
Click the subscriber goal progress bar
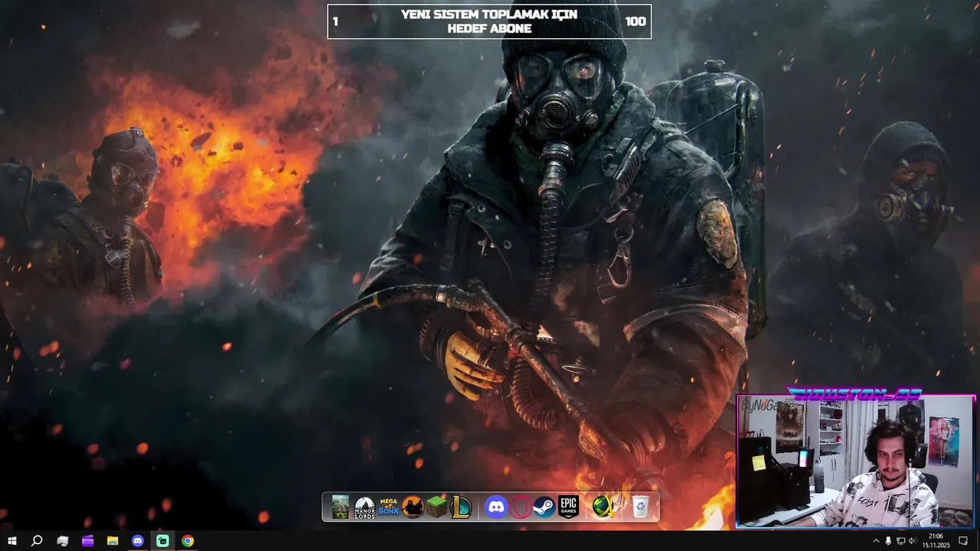click(489, 21)
